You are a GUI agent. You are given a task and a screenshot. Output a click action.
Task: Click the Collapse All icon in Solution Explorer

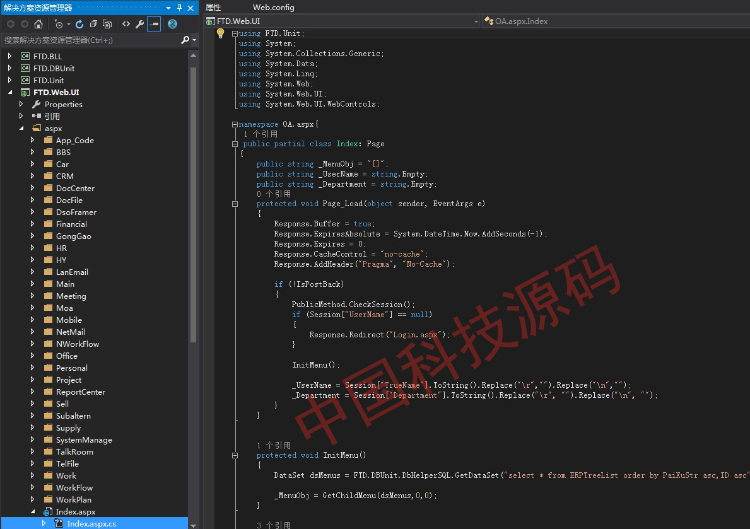click(x=92, y=23)
